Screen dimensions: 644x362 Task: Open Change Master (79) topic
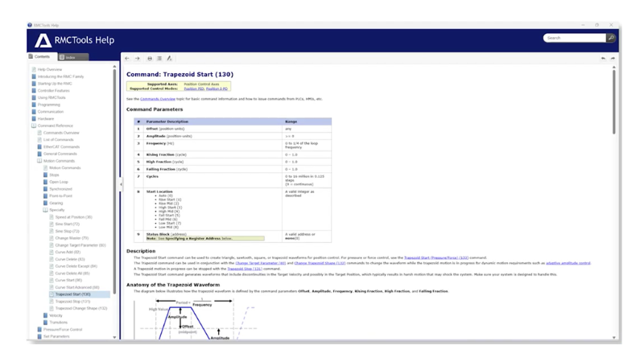[72, 238]
